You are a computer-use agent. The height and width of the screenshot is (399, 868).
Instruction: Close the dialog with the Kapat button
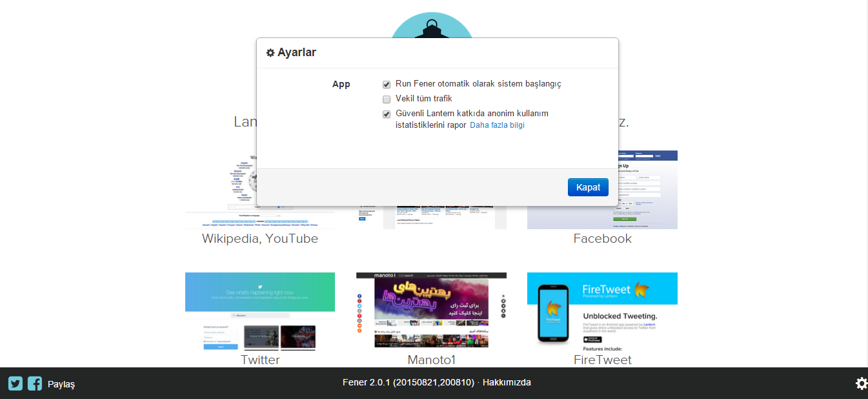point(588,187)
